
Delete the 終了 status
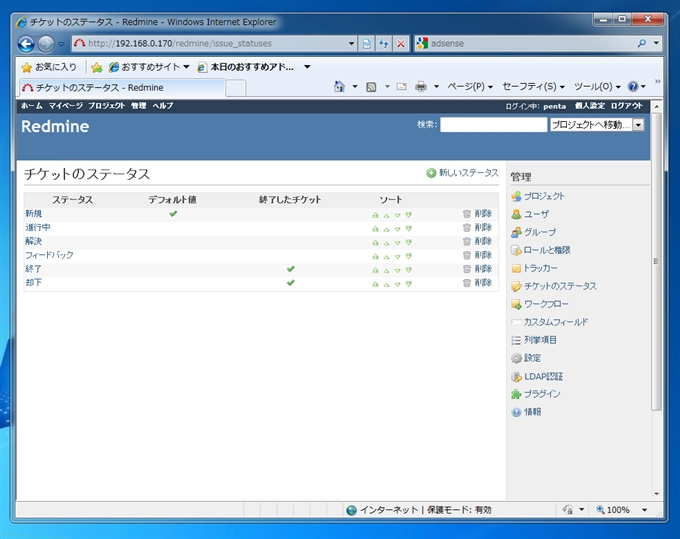477,269
